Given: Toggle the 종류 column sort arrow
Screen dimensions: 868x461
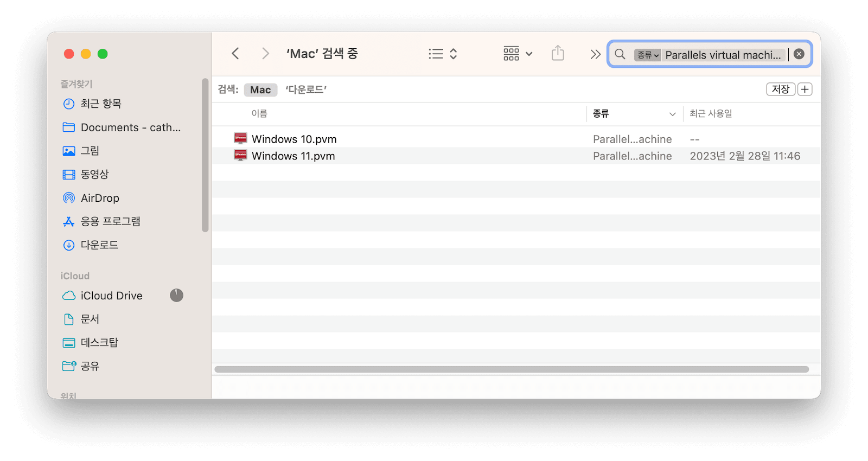Looking at the screenshot, I should click(x=673, y=114).
